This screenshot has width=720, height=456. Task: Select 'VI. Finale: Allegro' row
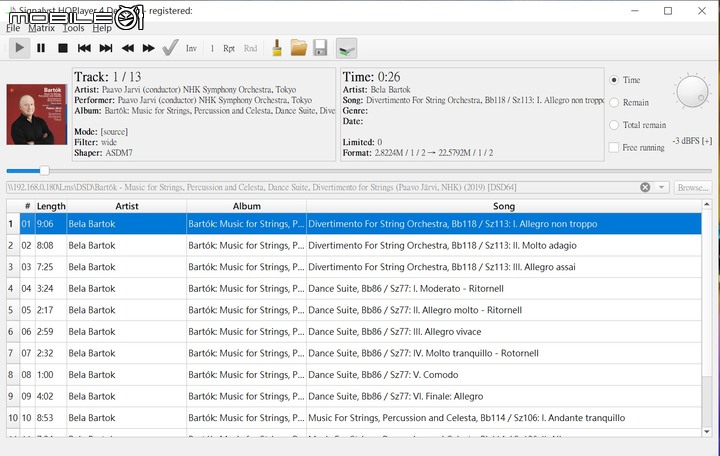pos(354,397)
